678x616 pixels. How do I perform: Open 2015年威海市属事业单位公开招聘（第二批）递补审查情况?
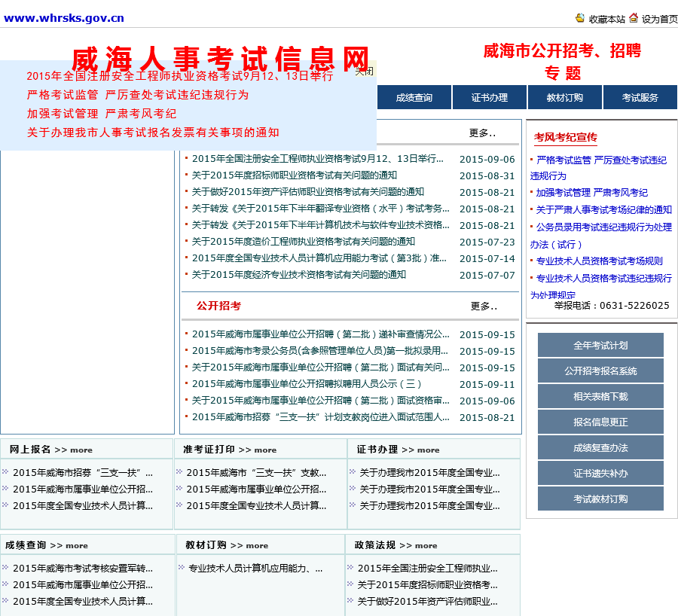pos(320,334)
